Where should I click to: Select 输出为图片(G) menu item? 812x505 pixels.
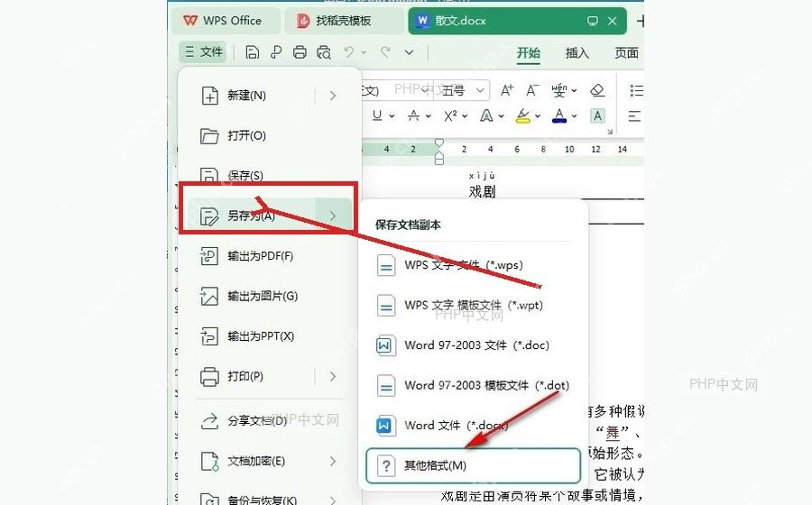pos(269,296)
